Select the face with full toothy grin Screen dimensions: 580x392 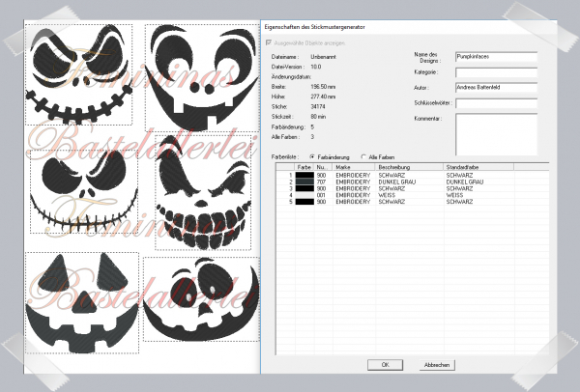[203, 192]
